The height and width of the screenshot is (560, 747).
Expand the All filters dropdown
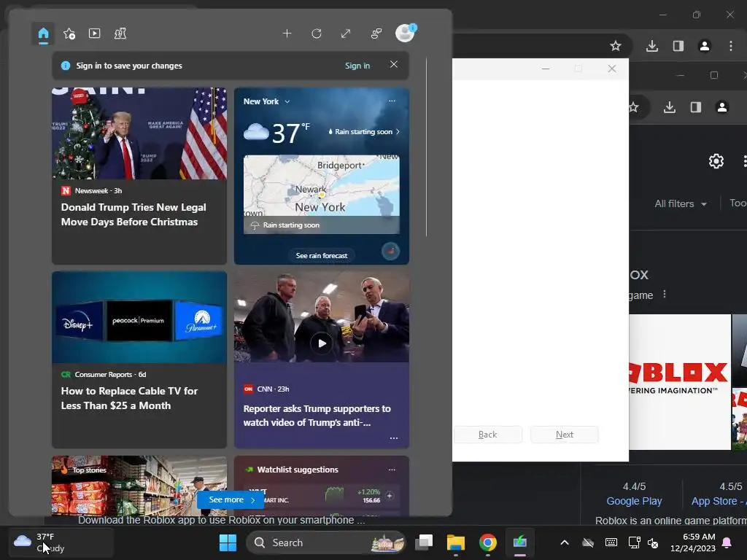681,204
